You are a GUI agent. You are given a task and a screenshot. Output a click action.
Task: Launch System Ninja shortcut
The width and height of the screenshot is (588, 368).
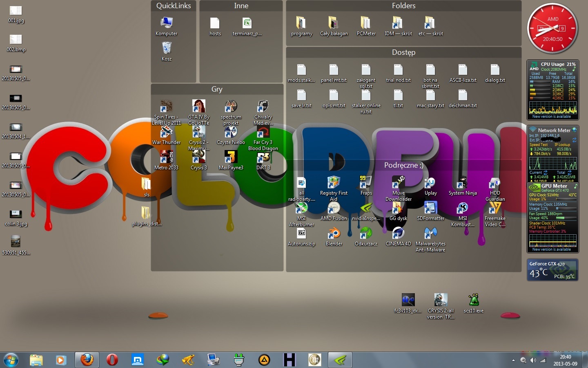[x=463, y=186]
